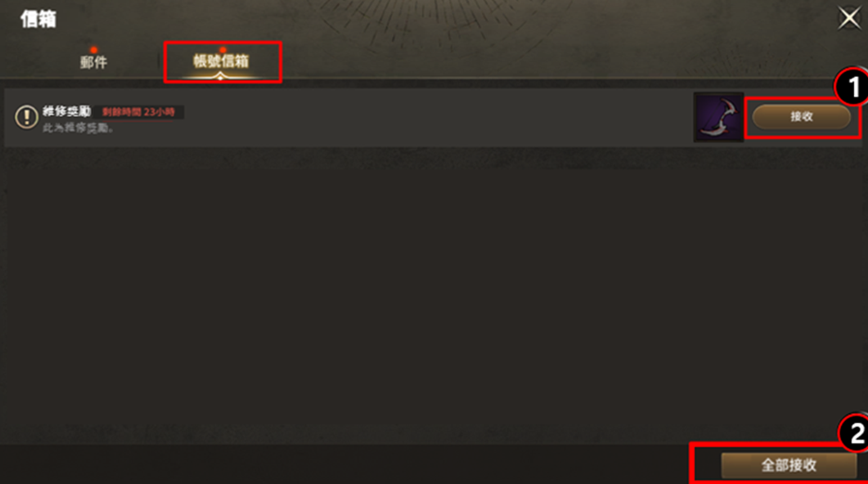Claim the reward with the 接收 button

801,117
